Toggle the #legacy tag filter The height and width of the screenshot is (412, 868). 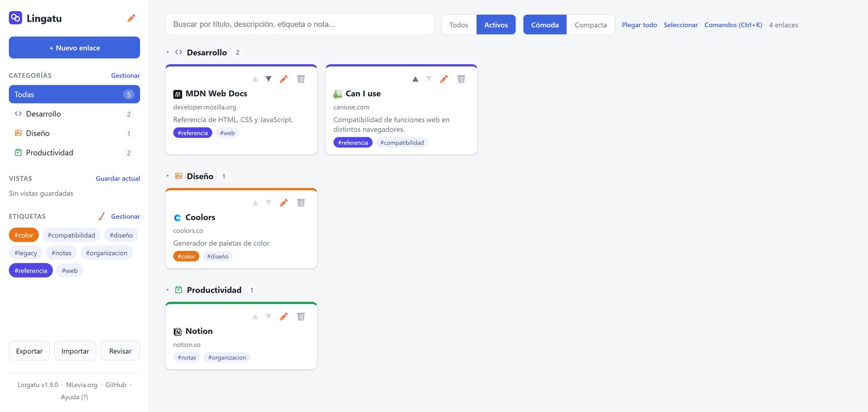[25, 253]
